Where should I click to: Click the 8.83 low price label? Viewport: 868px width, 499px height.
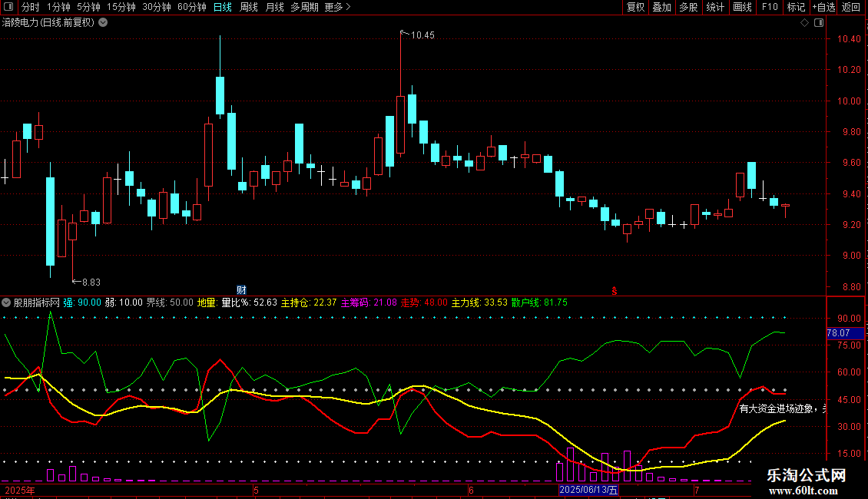pos(91,283)
